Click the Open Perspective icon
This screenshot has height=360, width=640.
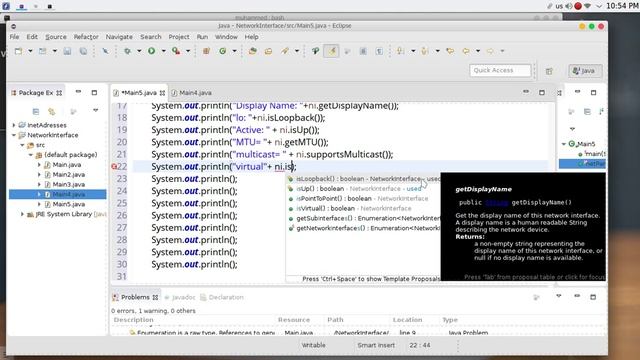point(549,71)
